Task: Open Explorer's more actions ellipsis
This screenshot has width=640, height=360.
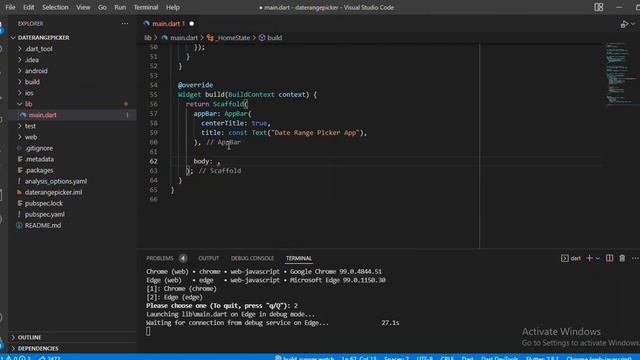Action: coord(124,24)
